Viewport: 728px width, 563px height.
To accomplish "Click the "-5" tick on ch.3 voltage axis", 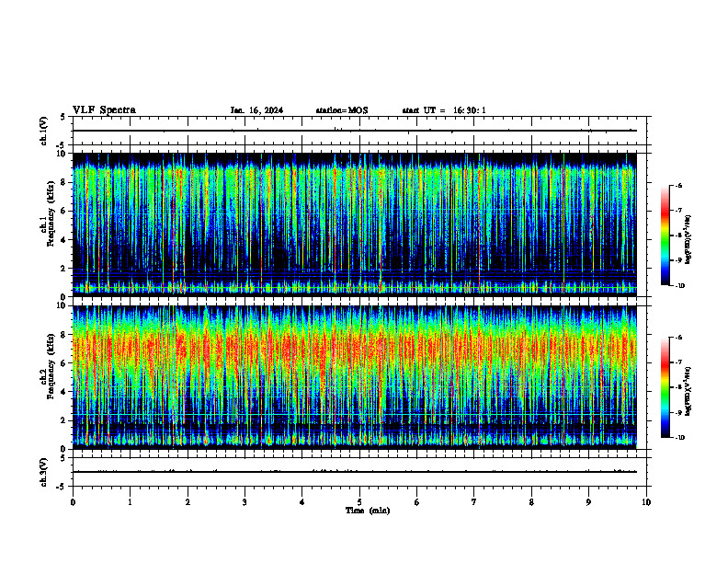I will [62, 487].
